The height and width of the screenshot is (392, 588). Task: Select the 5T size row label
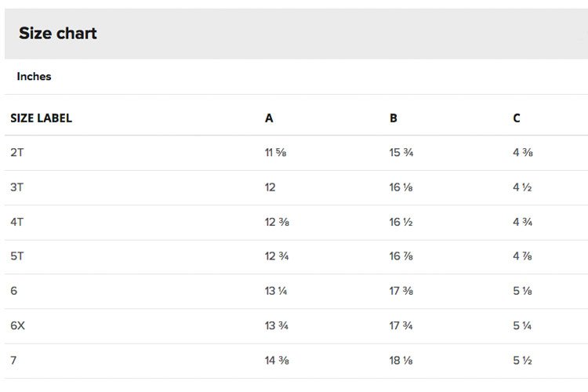[x=17, y=256]
